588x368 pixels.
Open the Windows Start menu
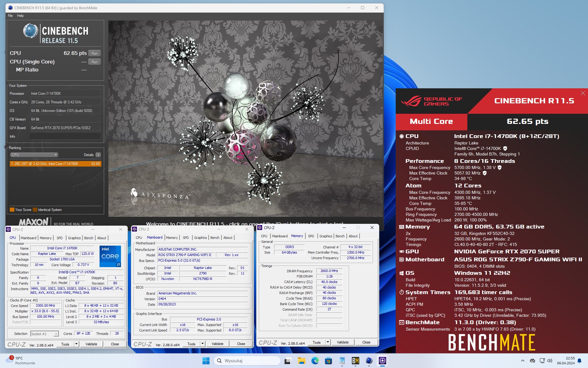206,361
